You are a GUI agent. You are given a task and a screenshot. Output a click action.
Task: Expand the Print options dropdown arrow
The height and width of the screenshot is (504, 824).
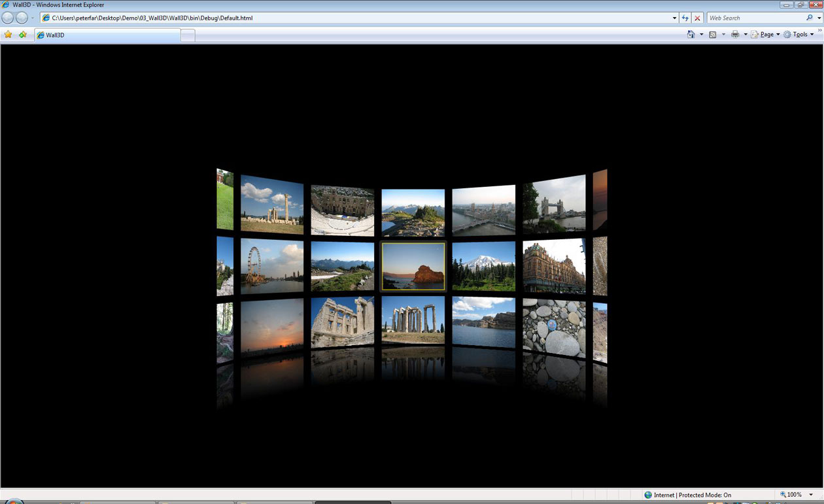746,35
